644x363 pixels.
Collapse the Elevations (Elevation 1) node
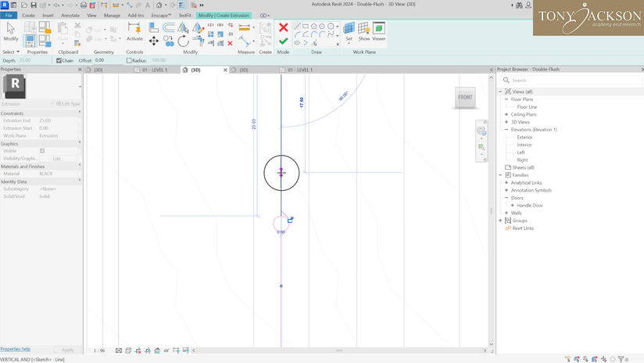pyautogui.click(x=506, y=130)
